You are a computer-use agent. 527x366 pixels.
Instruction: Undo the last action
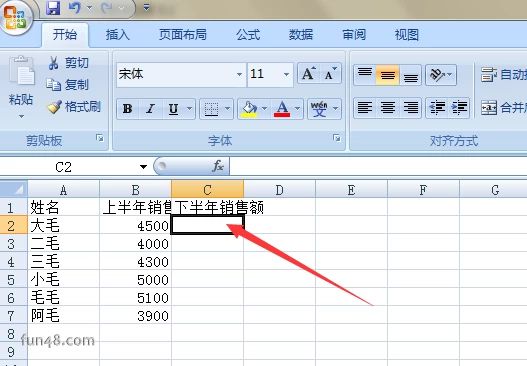click(75, 8)
